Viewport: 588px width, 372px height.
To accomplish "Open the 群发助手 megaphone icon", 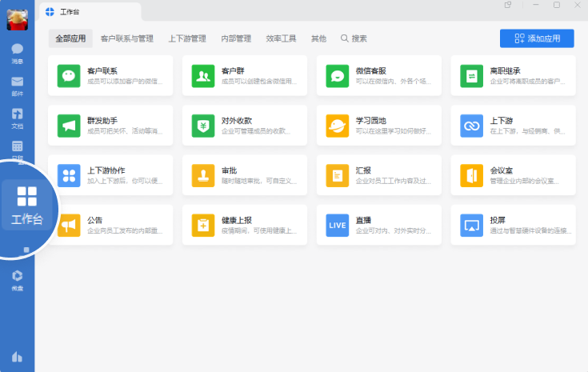I will (69, 126).
